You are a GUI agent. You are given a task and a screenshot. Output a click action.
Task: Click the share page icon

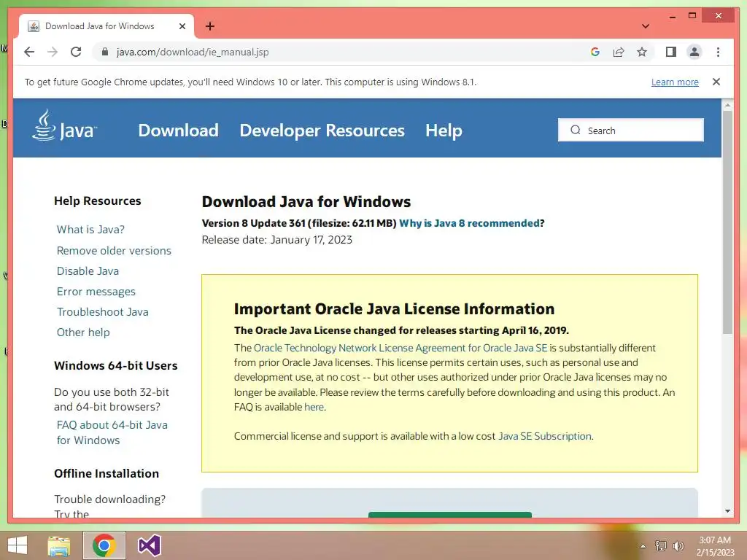tap(619, 52)
